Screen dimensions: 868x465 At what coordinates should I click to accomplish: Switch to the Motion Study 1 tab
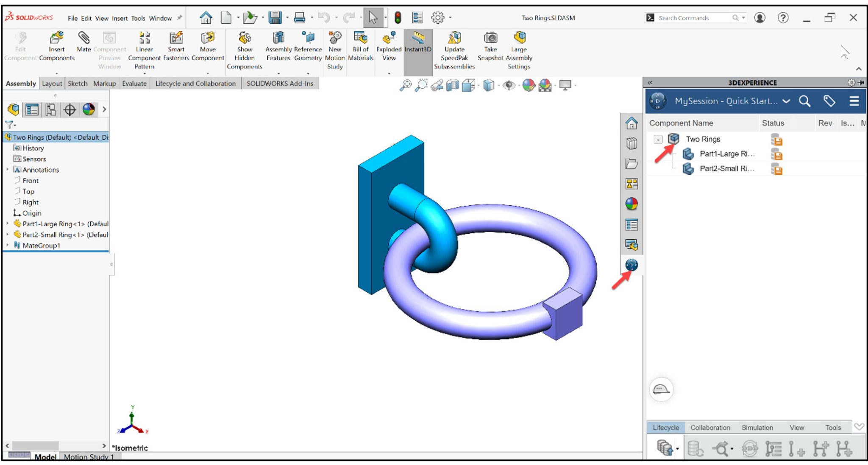[89, 457]
